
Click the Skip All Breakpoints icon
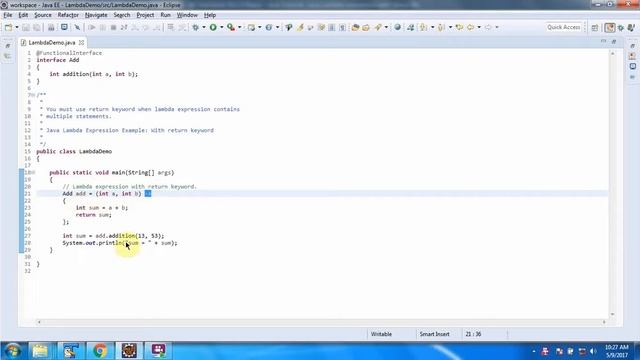pyautogui.click(x=77, y=27)
